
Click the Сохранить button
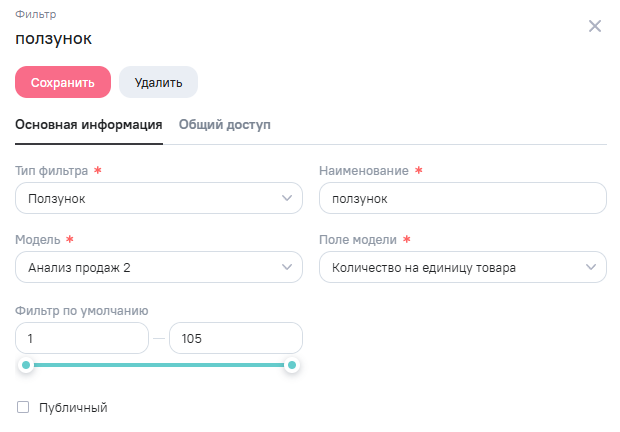point(63,82)
